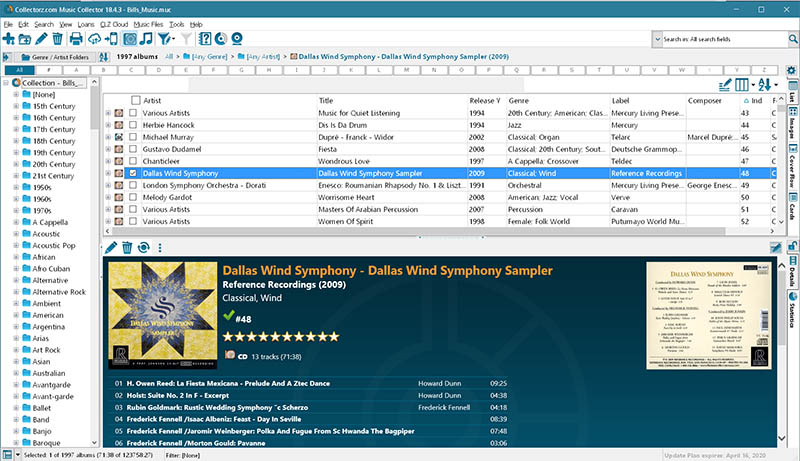800x461 pixels.
Task: Check the Gustavo Dudamel row checkbox
Action: 133,149
